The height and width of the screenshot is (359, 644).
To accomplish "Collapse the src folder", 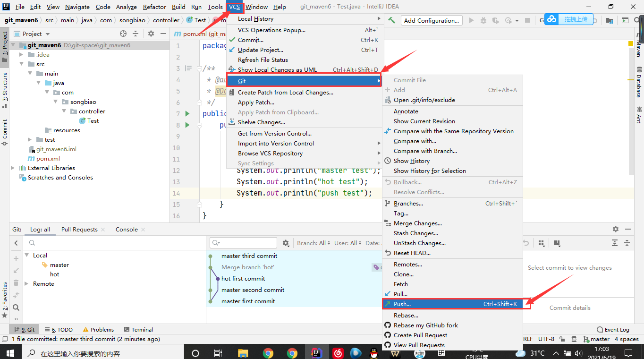I will coord(22,64).
